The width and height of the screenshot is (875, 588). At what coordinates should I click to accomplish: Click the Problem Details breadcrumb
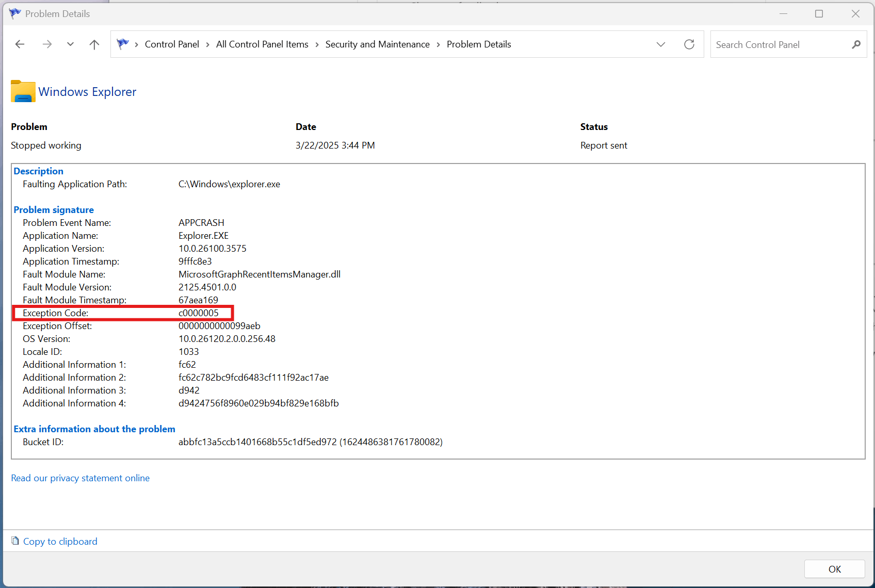[x=479, y=44]
